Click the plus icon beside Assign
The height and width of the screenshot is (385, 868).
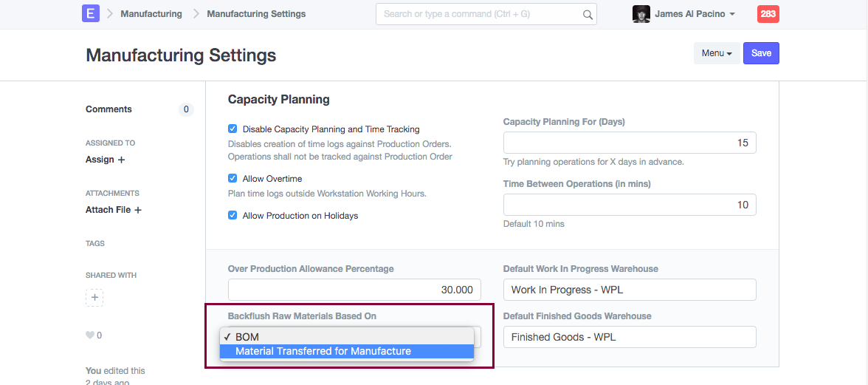pyautogui.click(x=122, y=160)
